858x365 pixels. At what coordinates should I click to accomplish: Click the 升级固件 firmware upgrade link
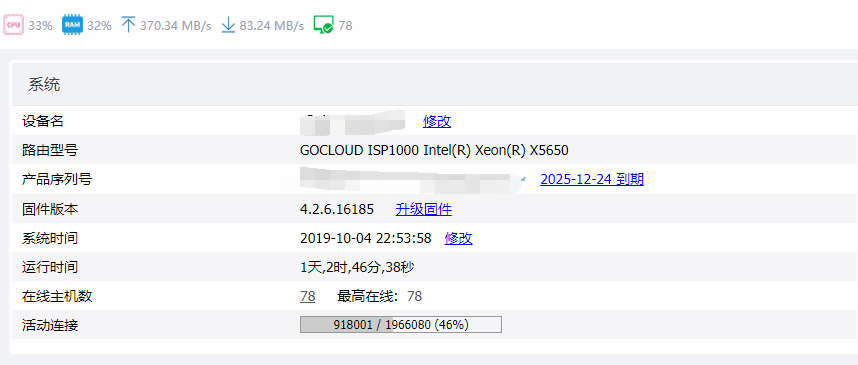424,209
